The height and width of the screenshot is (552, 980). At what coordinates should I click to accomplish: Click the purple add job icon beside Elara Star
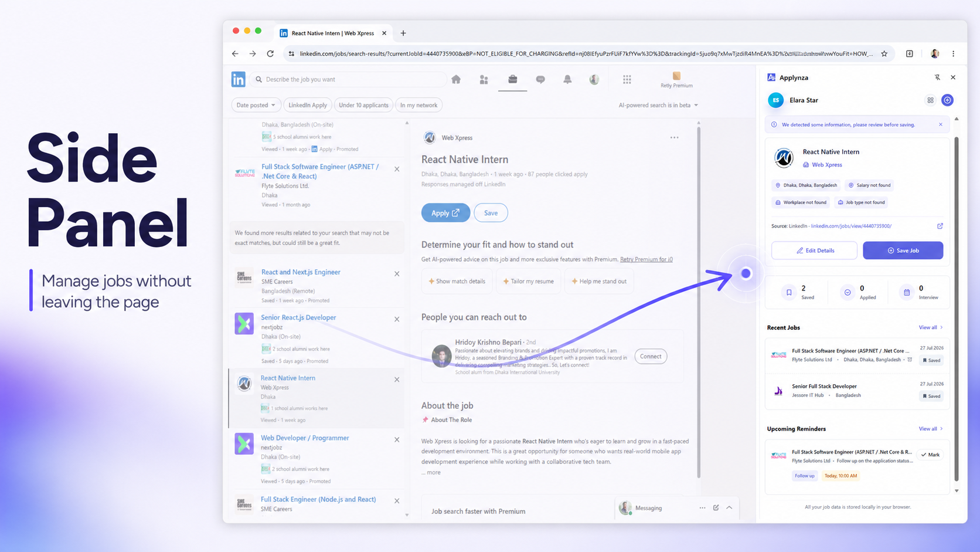[947, 100]
